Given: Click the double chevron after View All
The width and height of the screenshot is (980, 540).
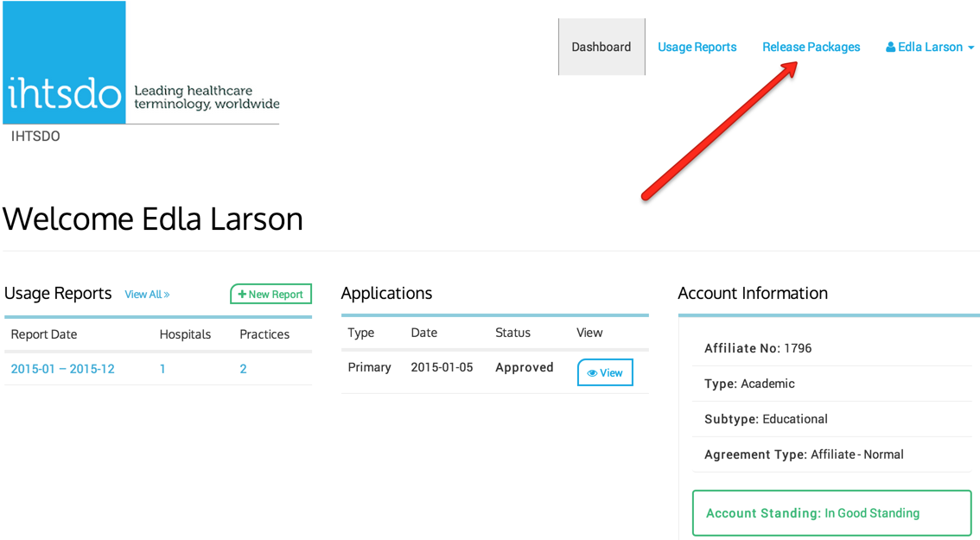Looking at the screenshot, I should coord(166,295).
